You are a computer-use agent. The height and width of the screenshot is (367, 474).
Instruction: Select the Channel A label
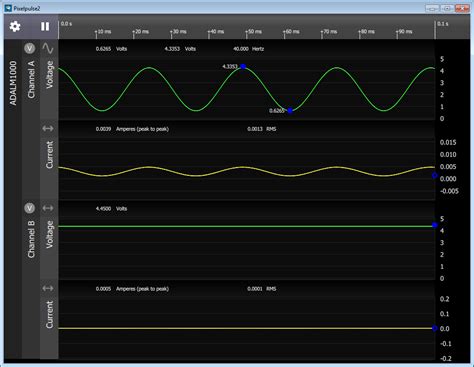[31, 79]
